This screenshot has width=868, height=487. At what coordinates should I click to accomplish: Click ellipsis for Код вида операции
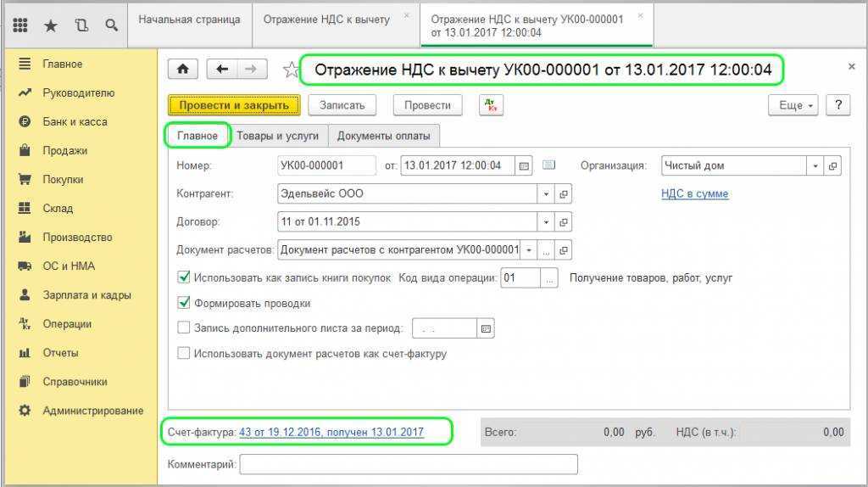click(549, 278)
